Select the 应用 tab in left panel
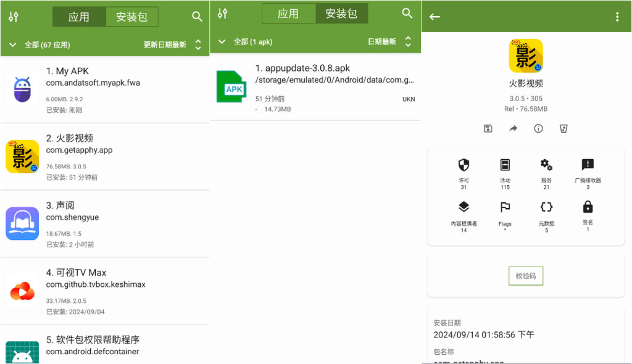The width and height of the screenshot is (632, 364). [x=79, y=17]
